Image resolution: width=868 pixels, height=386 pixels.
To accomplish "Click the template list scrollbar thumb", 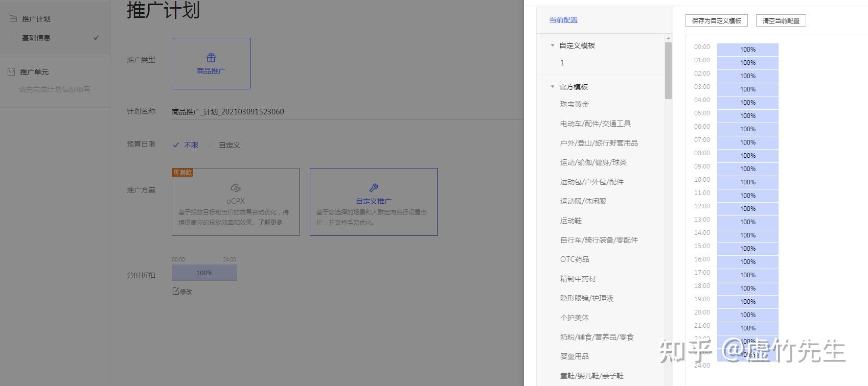I will click(x=668, y=70).
